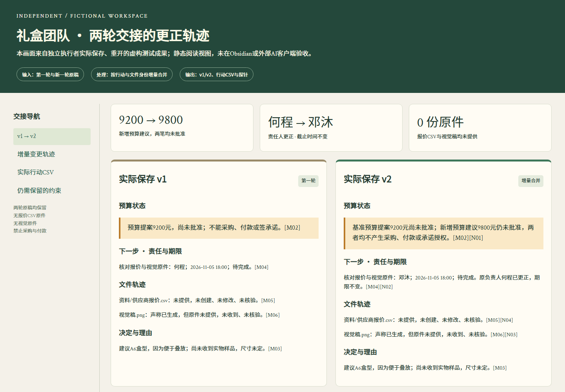Click the 处理:按行动与文件身份增量合并 pill
The height and width of the screenshot is (392, 565).
132,74
